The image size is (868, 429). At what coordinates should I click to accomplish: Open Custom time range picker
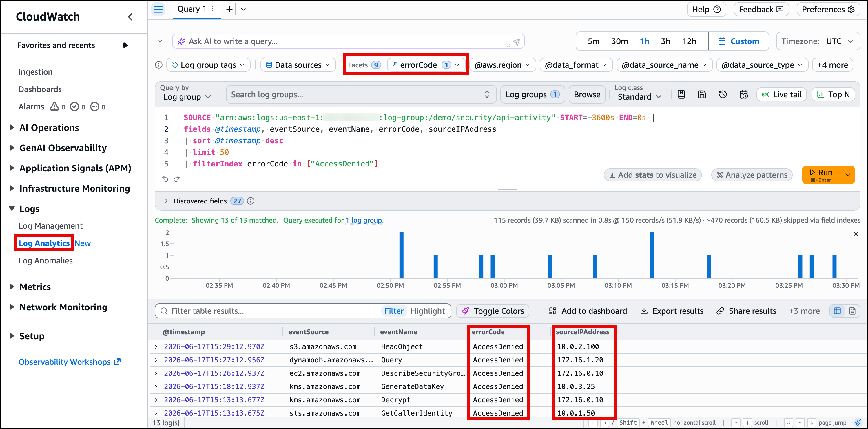738,41
